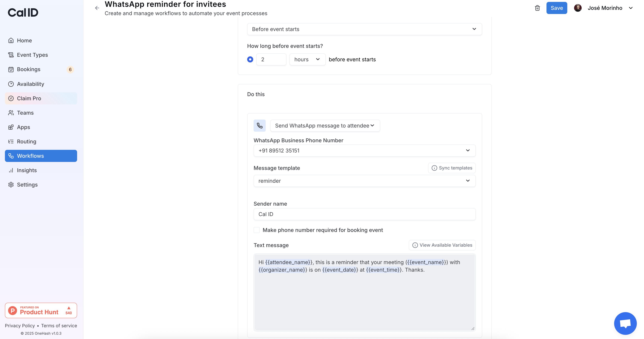This screenshot has width=644, height=339.
Task: Click the trash delete workflow icon
Action: (537, 8)
